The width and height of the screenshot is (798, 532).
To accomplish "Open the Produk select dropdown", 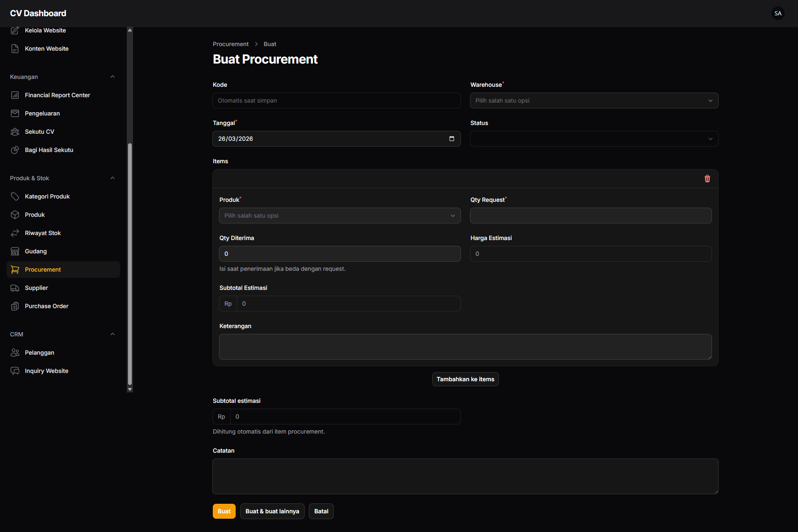I will 340,216.
